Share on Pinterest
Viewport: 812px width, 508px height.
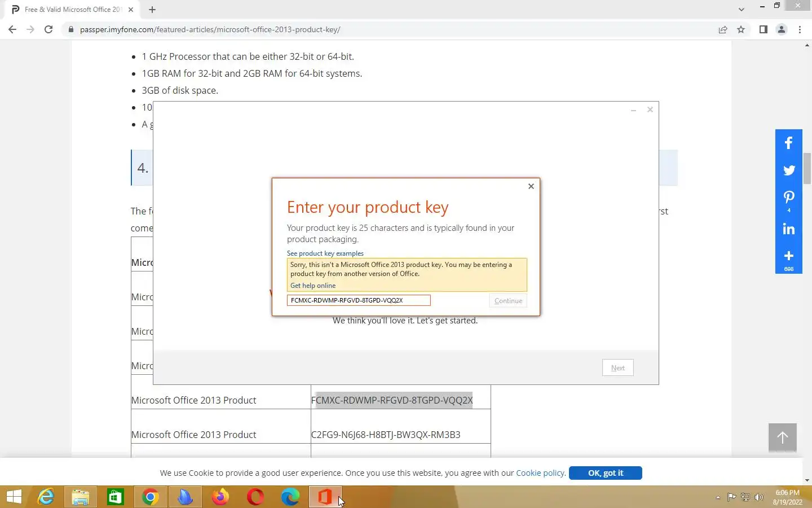789,199
